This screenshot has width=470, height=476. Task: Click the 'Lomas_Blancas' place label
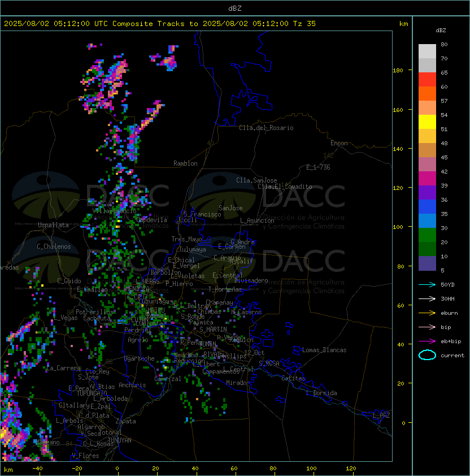[324, 350]
